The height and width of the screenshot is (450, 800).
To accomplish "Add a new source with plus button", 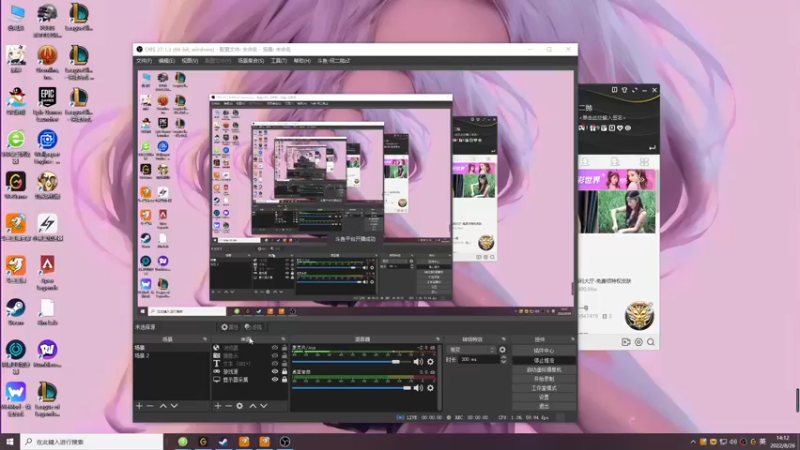I will coord(218,406).
